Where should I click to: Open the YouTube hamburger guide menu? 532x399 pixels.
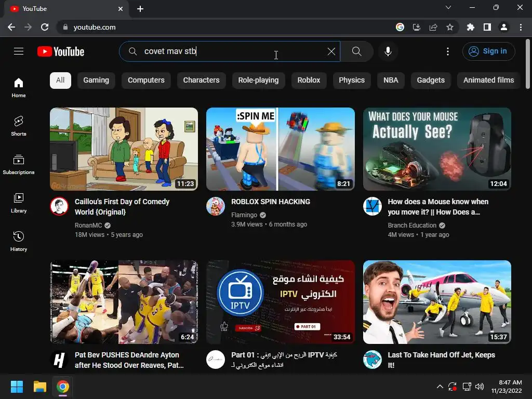tap(19, 51)
